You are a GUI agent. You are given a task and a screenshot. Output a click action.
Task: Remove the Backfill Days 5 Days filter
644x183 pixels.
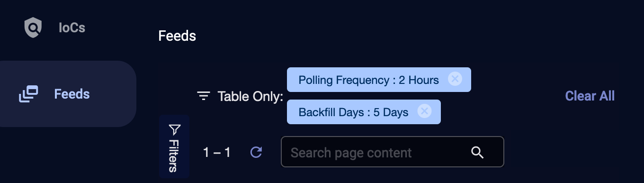[425, 111]
